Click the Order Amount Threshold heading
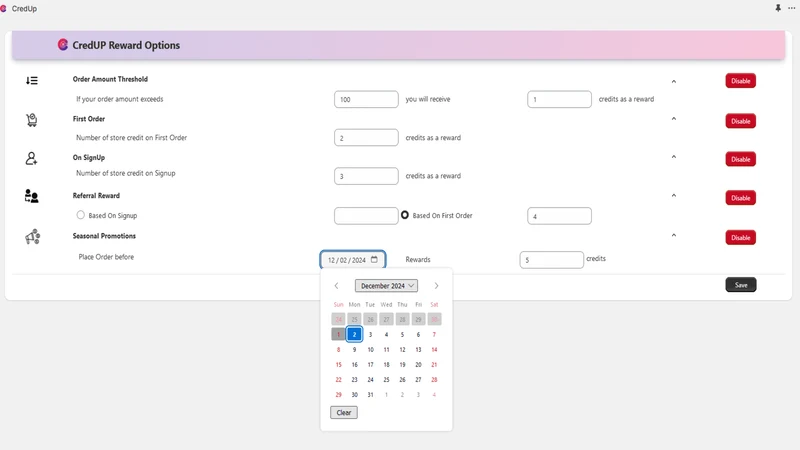Screen dimensions: 800x450 [110, 79]
